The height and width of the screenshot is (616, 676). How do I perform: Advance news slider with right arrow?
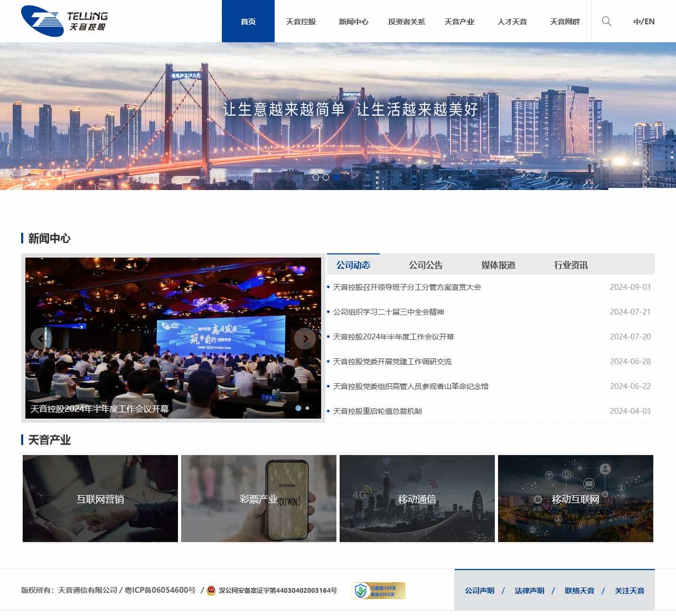click(x=305, y=338)
